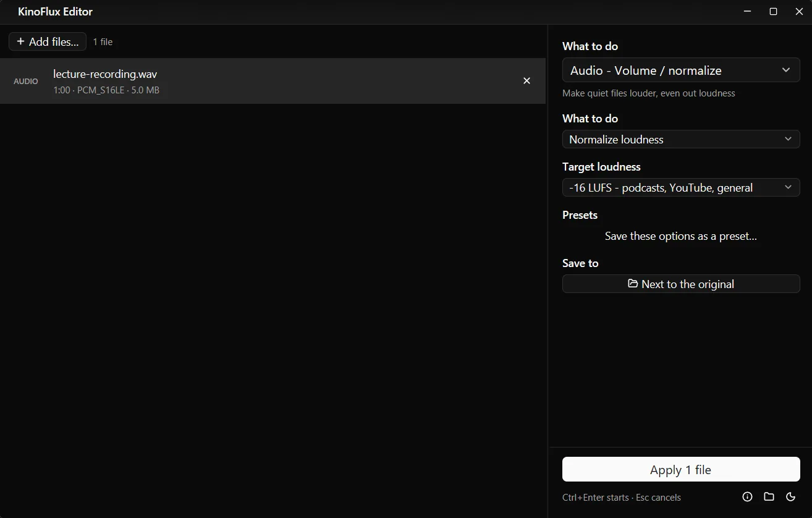Viewport: 812px width, 518px height.
Task: Click Save these options as a preset
Action: click(x=681, y=236)
